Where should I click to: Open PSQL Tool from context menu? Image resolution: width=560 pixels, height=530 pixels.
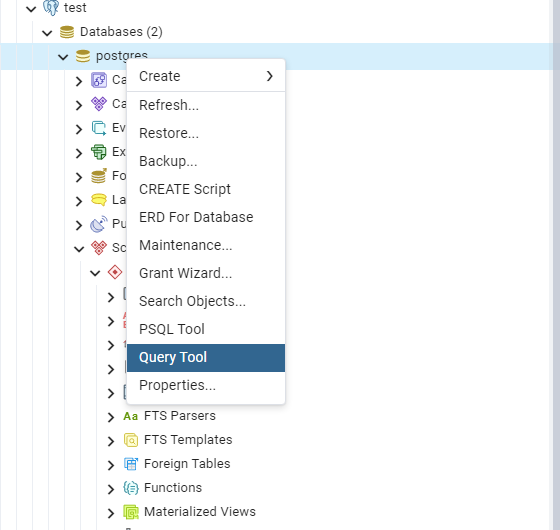[x=206, y=329]
